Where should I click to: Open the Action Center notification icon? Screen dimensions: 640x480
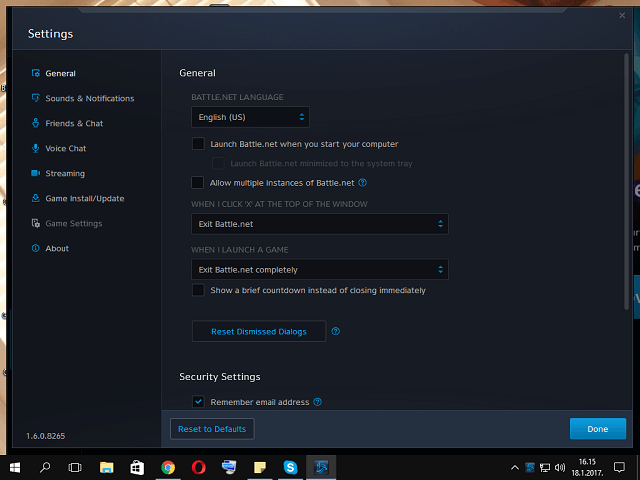[619, 467]
